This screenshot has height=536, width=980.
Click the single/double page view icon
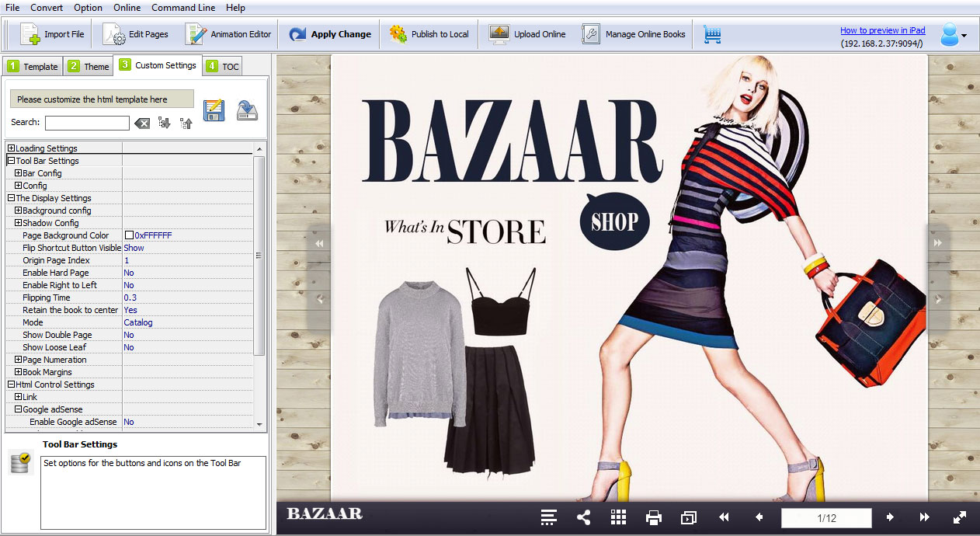(689, 517)
